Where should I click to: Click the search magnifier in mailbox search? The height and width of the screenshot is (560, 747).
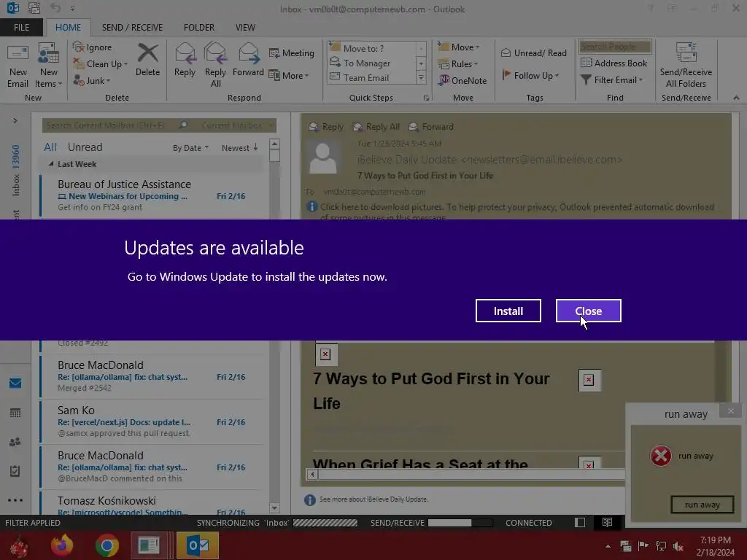tap(183, 125)
